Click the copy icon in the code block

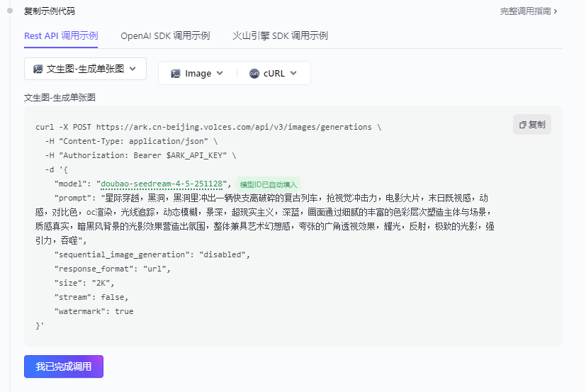point(522,125)
